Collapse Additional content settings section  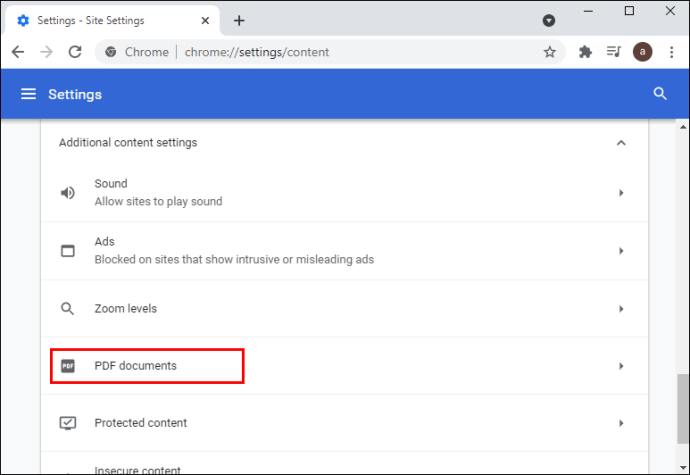coord(621,143)
